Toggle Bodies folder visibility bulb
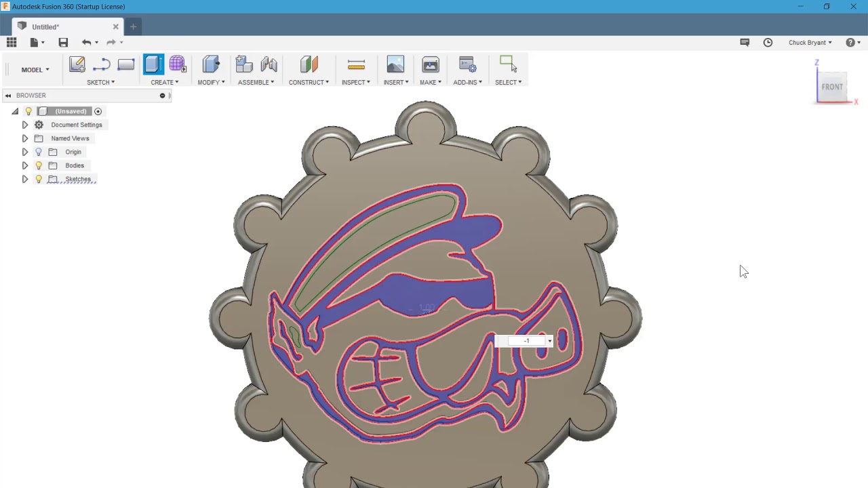 39,165
